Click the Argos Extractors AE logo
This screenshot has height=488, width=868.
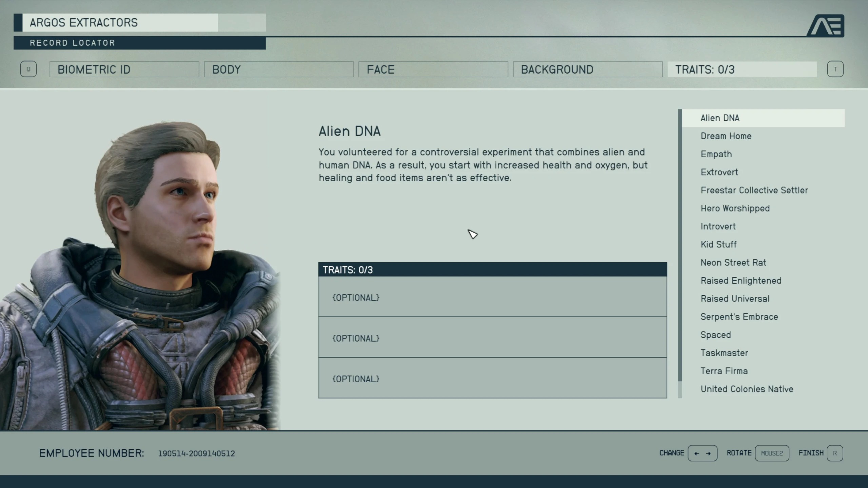826,25
